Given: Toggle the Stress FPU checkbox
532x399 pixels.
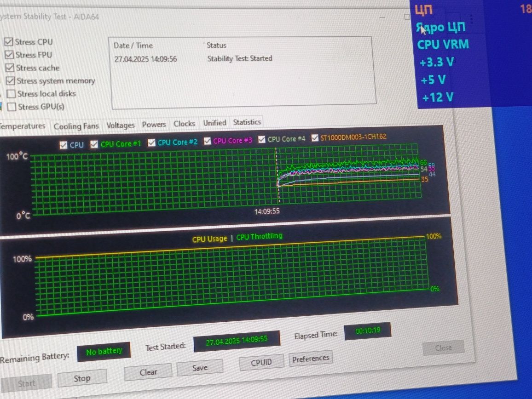Looking at the screenshot, I should pos(9,55).
